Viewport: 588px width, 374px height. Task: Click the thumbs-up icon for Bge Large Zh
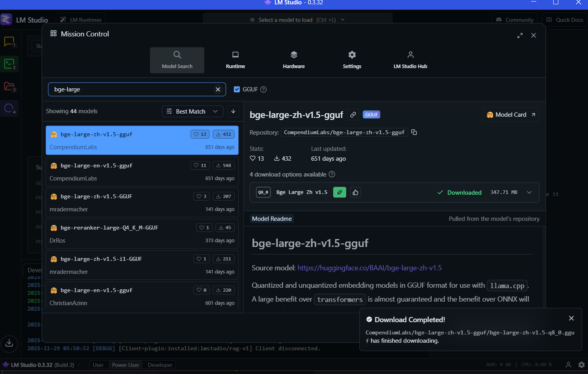[355, 192]
